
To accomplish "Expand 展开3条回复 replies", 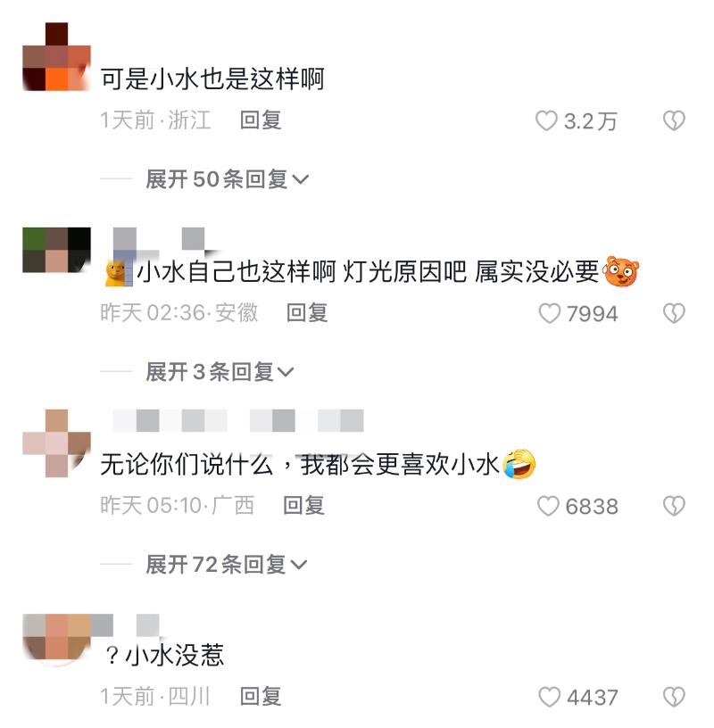I will pos(220,372).
